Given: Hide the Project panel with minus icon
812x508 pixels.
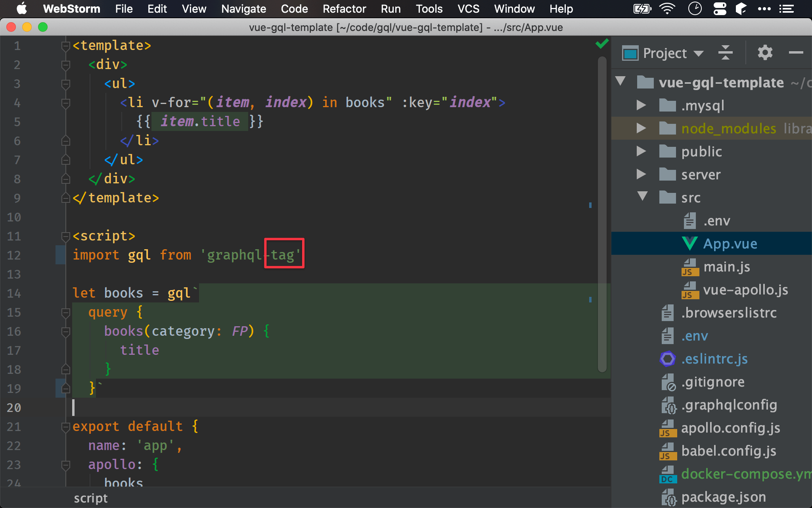Looking at the screenshot, I should [795, 52].
